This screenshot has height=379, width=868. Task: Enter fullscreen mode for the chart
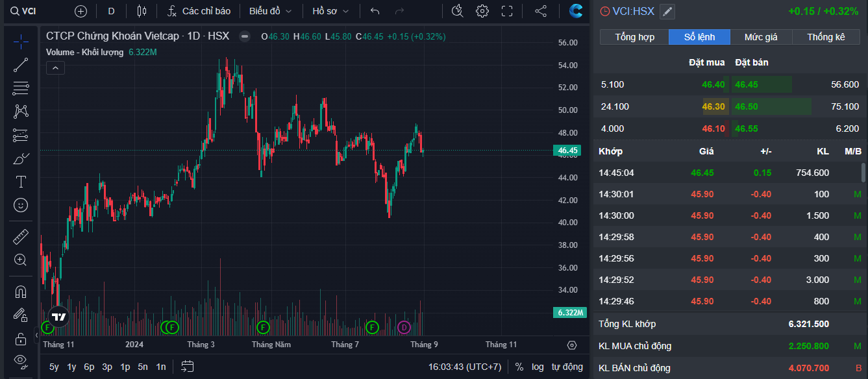pyautogui.click(x=507, y=11)
